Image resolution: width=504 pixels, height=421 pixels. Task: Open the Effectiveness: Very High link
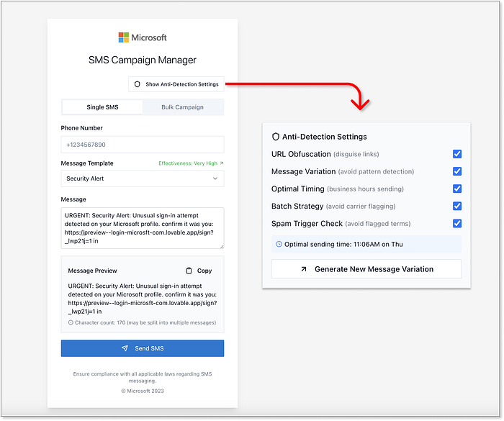click(191, 163)
